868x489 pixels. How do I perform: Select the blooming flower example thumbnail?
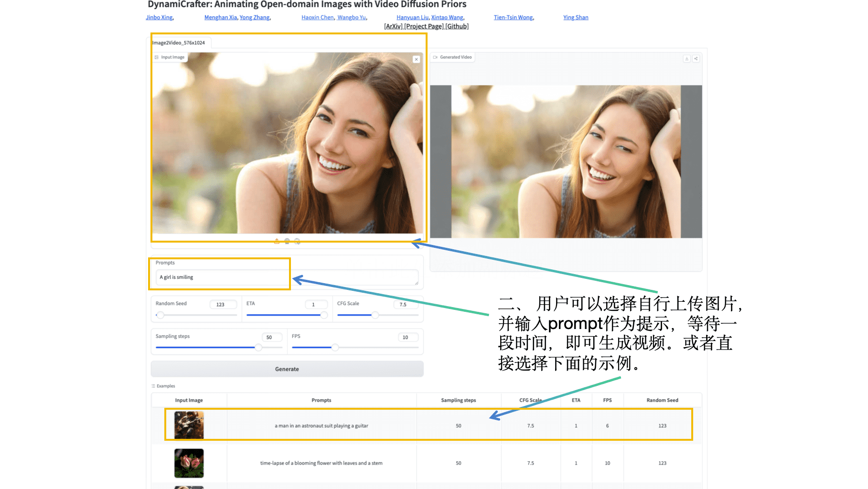pyautogui.click(x=189, y=463)
